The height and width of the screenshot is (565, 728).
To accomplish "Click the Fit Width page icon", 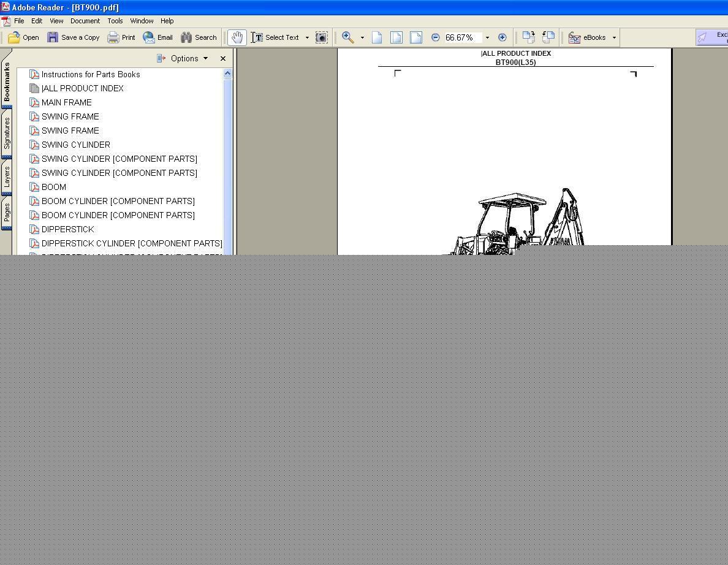I will pos(416,37).
